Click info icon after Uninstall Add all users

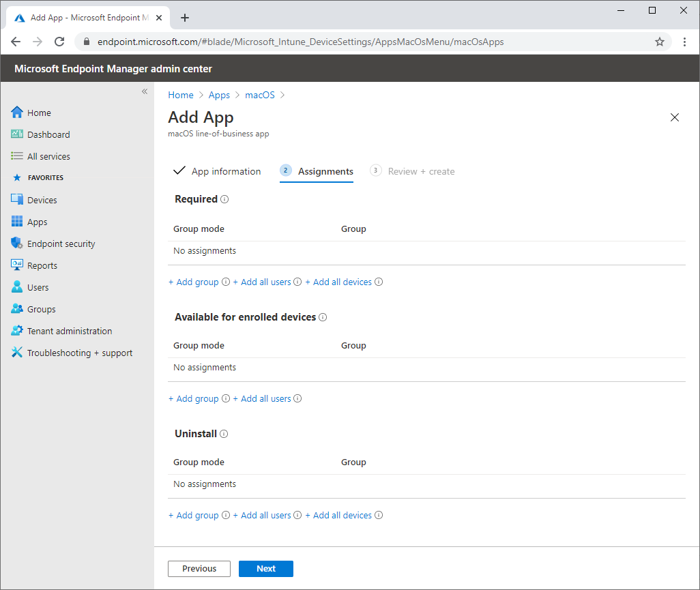297,514
